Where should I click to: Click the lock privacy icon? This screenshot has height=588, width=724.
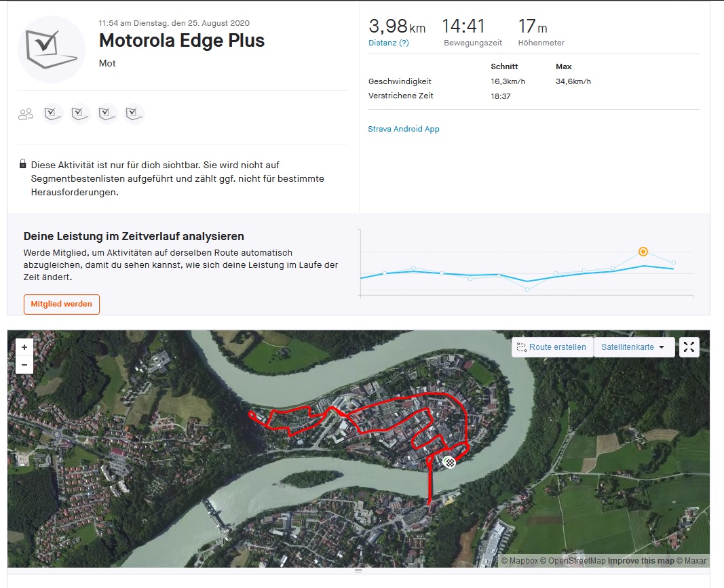click(23, 164)
